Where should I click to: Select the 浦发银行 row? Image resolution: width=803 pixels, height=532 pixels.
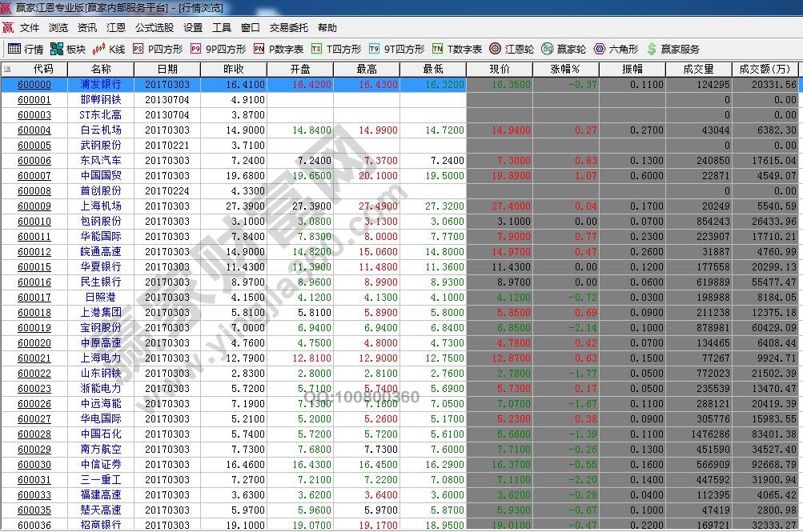pos(101,85)
